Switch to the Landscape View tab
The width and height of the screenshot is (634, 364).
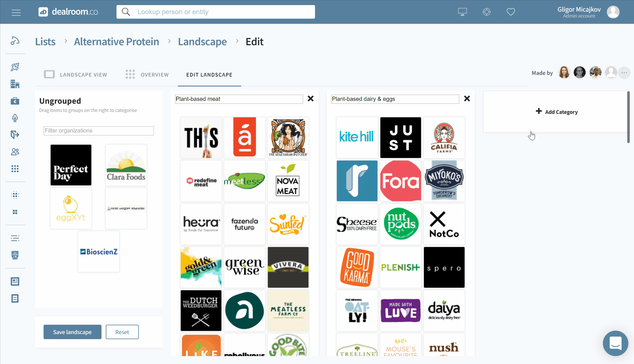point(76,75)
